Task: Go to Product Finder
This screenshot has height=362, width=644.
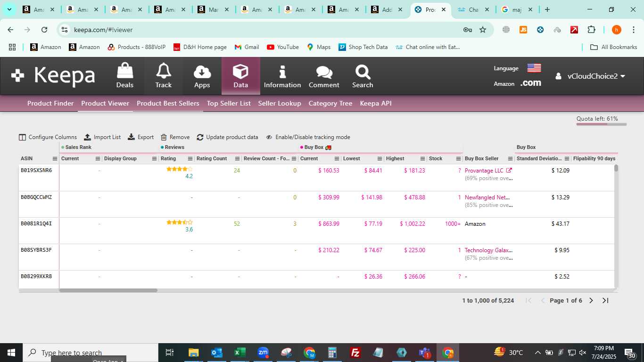Action: [x=50, y=103]
